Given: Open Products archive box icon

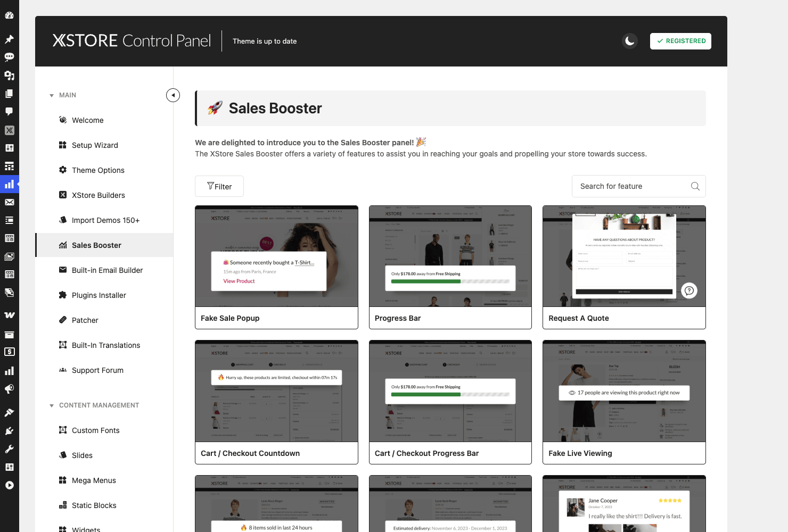Looking at the screenshot, I should [9, 334].
